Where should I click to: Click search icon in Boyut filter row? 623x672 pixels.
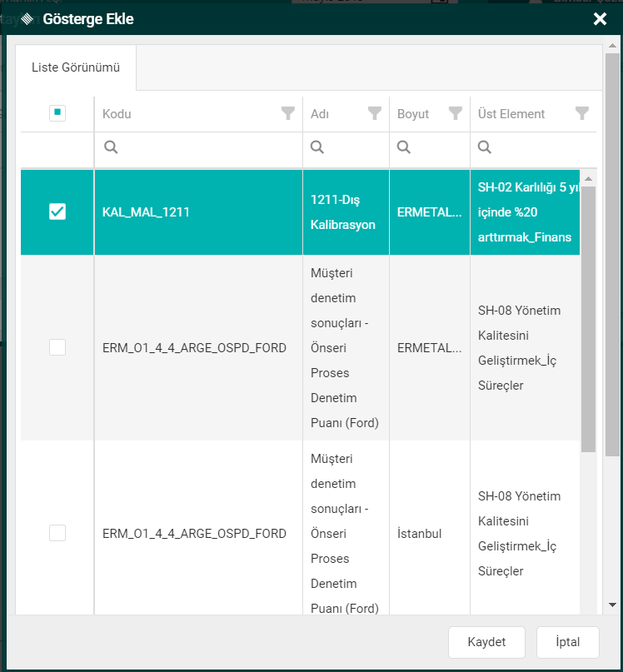(x=404, y=147)
